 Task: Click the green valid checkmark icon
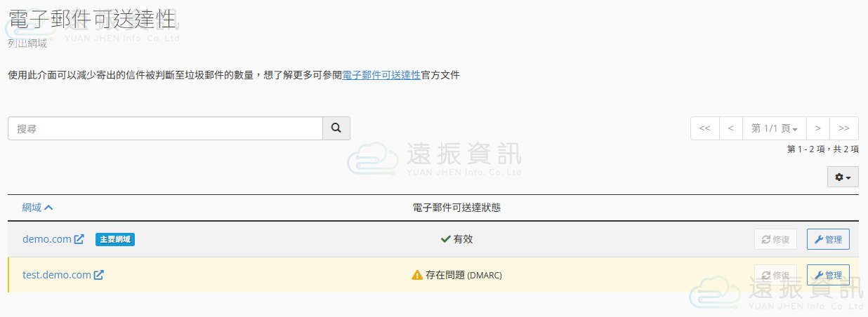tap(445, 239)
